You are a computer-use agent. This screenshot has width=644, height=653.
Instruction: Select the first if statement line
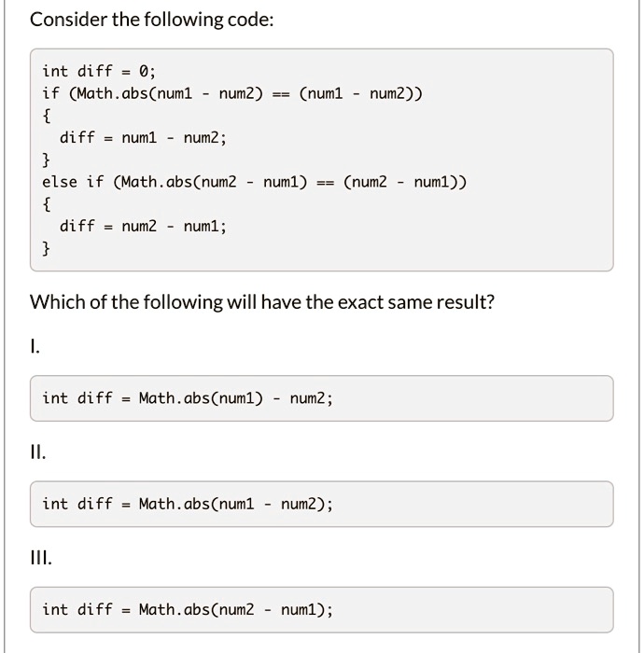click(238, 93)
